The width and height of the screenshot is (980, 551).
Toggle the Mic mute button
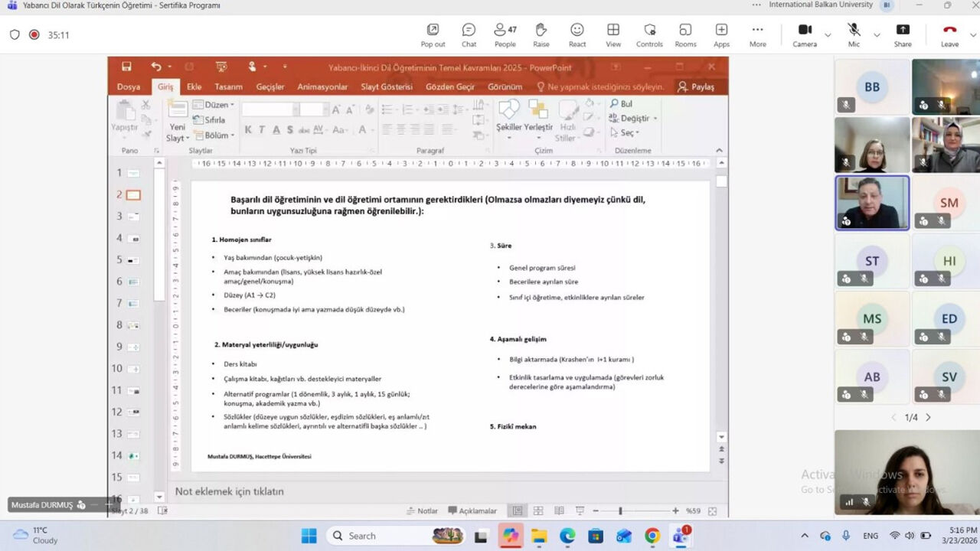(x=854, y=34)
